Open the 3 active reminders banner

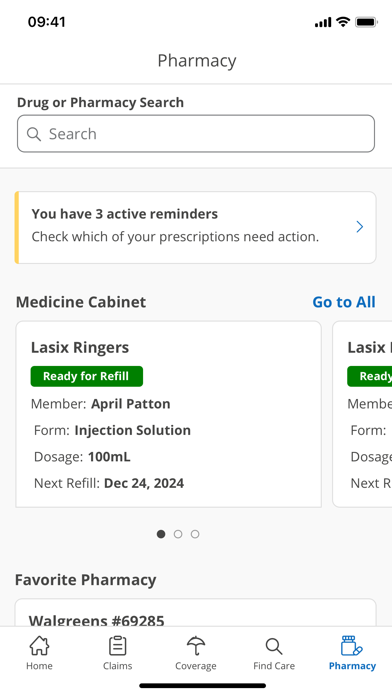(195, 227)
